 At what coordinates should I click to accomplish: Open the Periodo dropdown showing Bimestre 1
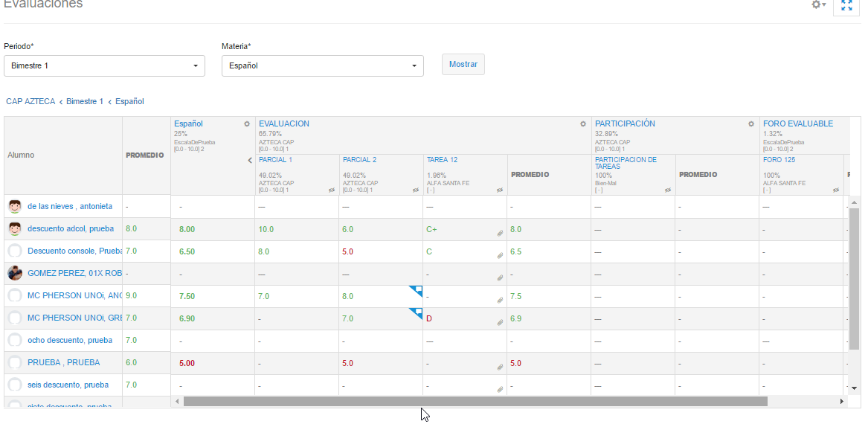[104, 66]
